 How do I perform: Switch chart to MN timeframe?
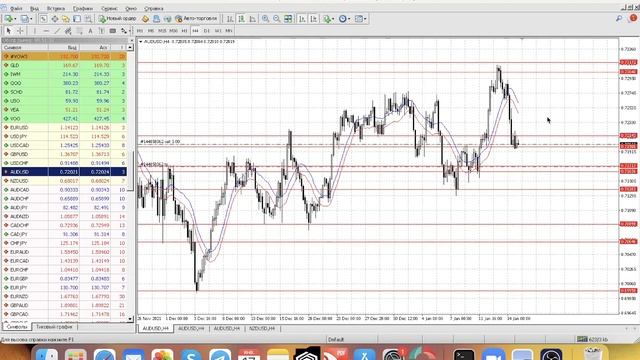tap(229, 31)
